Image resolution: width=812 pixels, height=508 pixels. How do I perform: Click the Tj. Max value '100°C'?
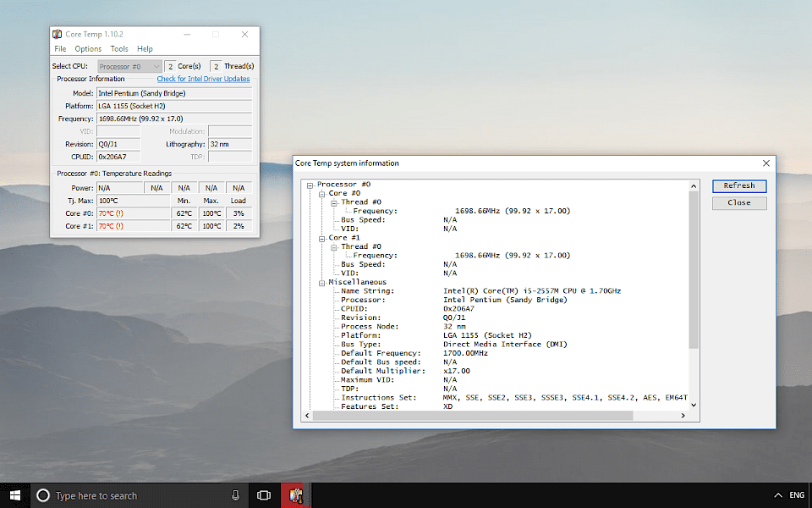tap(133, 201)
